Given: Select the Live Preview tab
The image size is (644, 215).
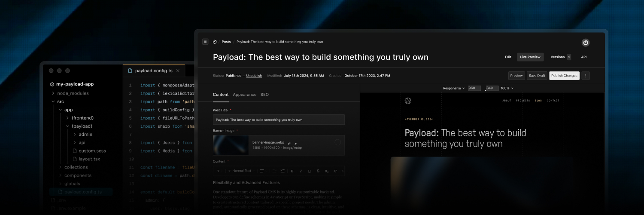Looking at the screenshot, I should (x=530, y=57).
